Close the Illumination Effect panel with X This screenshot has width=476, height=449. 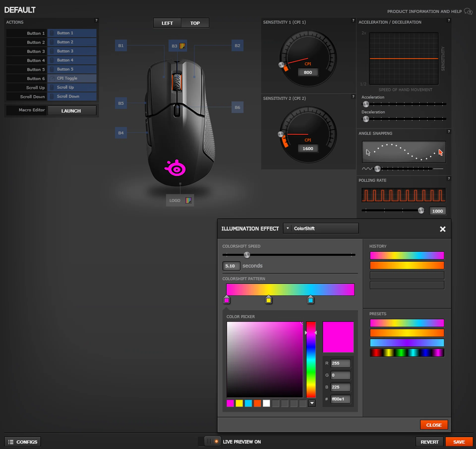point(443,229)
